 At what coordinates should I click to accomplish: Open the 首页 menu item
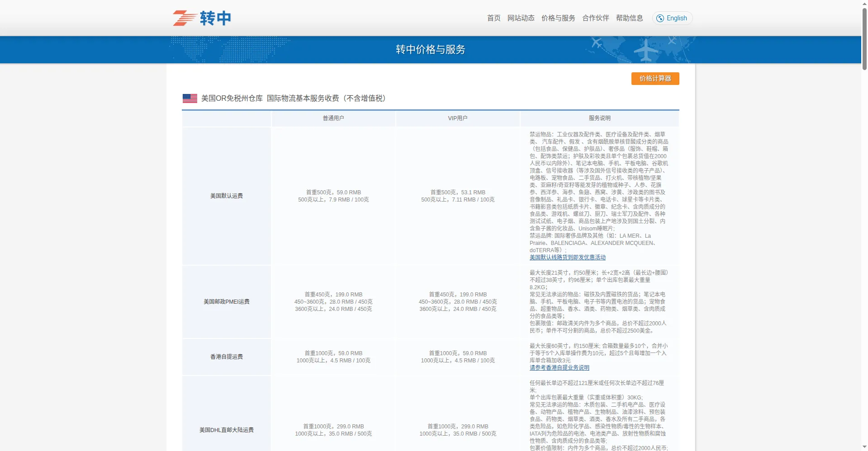[x=493, y=18]
